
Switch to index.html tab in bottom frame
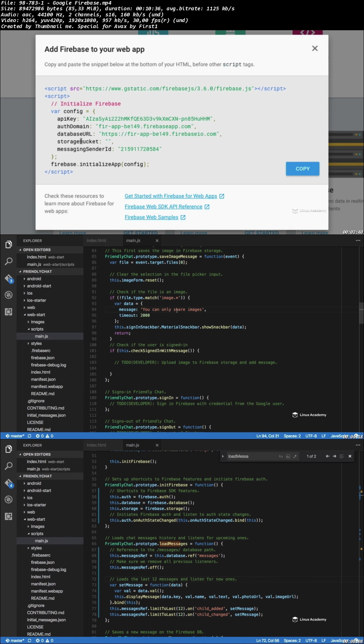(96, 445)
